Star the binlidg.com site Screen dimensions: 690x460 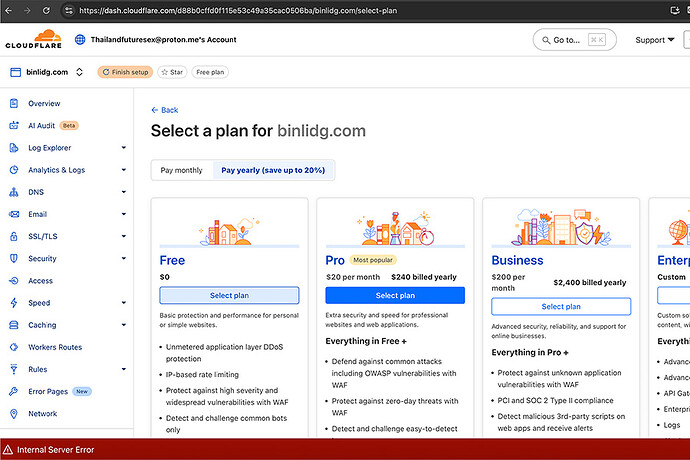(x=172, y=72)
